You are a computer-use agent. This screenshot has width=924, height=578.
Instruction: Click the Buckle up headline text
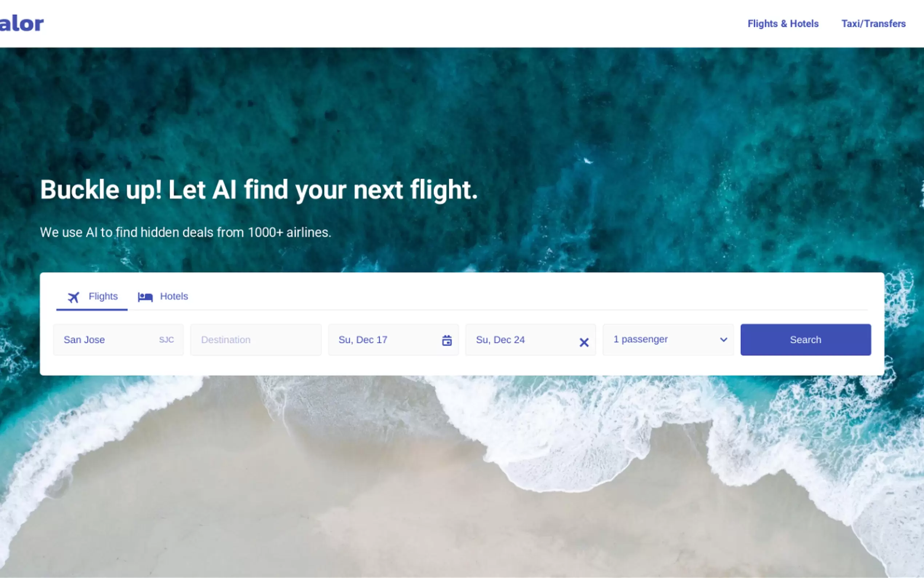coord(259,190)
